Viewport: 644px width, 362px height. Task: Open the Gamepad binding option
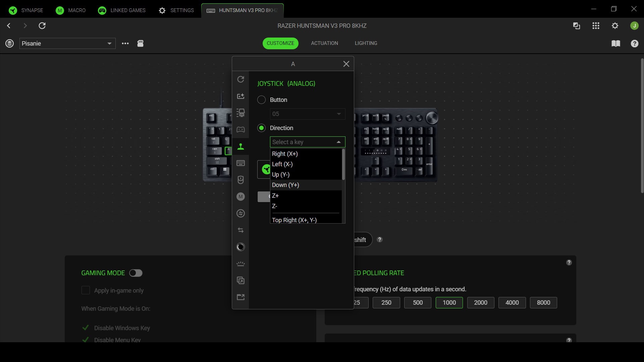tap(241, 130)
